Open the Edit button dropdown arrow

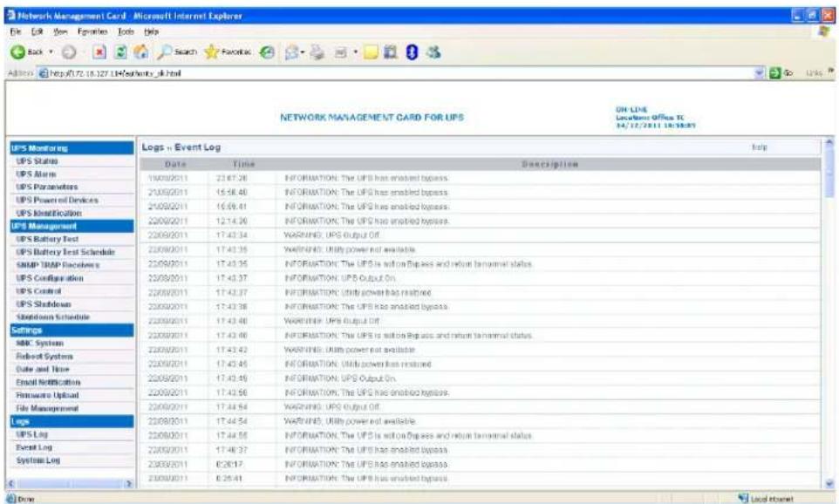tap(355, 52)
